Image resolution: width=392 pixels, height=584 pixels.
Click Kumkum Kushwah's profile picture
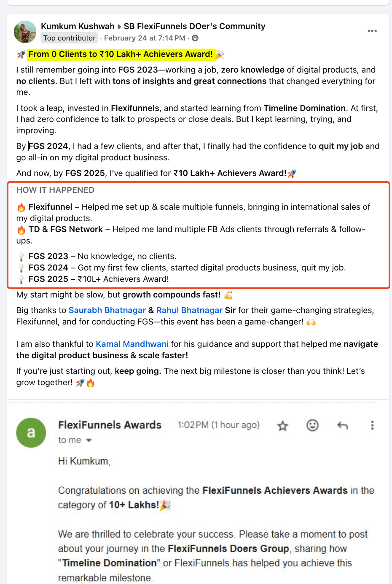point(25,32)
